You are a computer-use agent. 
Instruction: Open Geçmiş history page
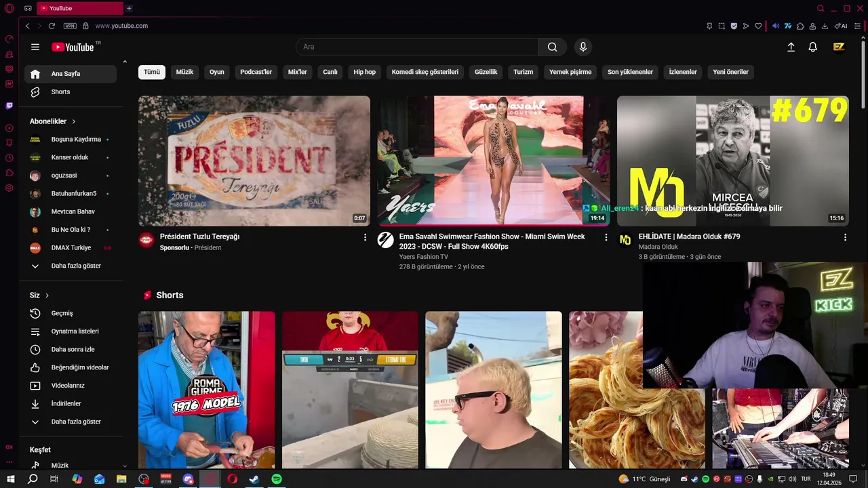click(71, 313)
